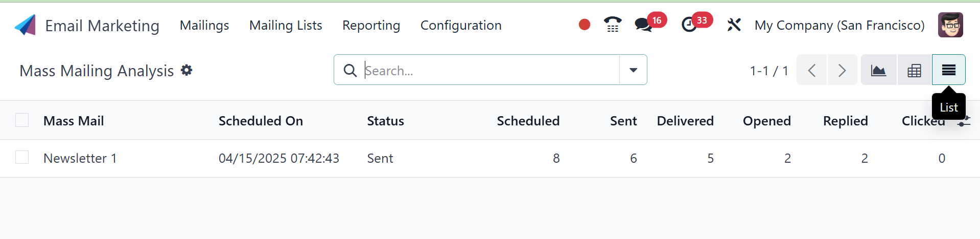Viewport: 980px width, 239px height.
Task: Expand the search options dropdown arrow
Action: point(633,70)
